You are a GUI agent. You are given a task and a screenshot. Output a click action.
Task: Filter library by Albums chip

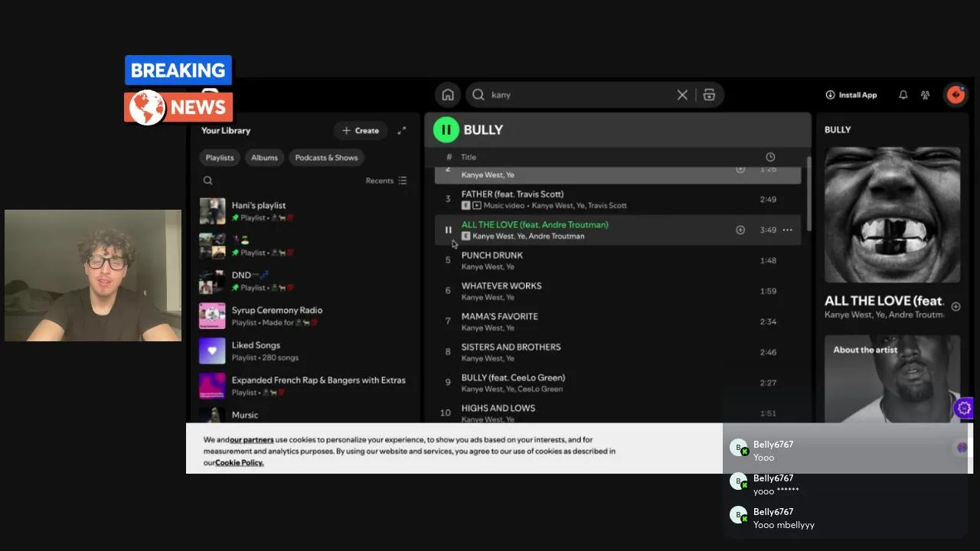(x=264, y=158)
